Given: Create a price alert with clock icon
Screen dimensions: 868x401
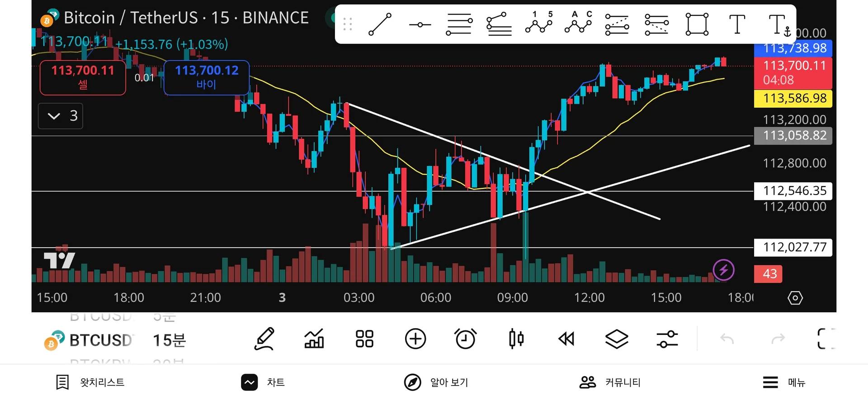Looking at the screenshot, I should (465, 339).
